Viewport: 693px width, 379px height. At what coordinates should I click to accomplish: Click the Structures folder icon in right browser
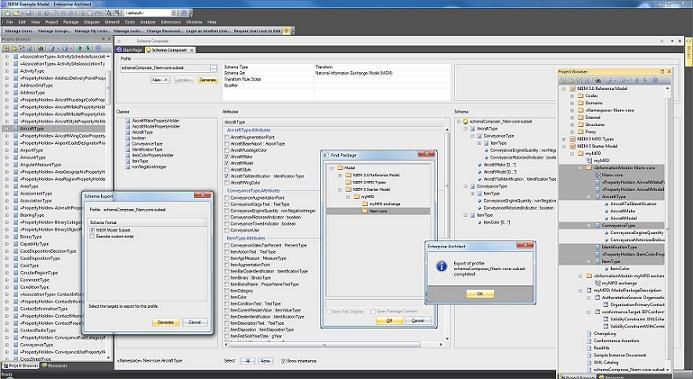pyautogui.click(x=580, y=124)
